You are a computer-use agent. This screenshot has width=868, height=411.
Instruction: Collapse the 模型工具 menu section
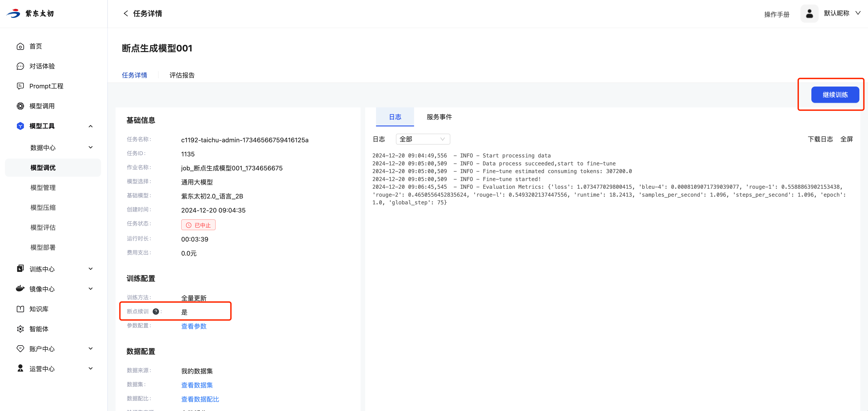coord(90,126)
